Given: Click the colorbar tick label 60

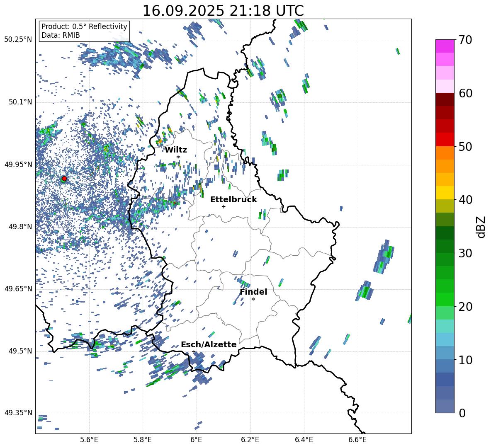Looking at the screenshot, I should (x=465, y=93).
